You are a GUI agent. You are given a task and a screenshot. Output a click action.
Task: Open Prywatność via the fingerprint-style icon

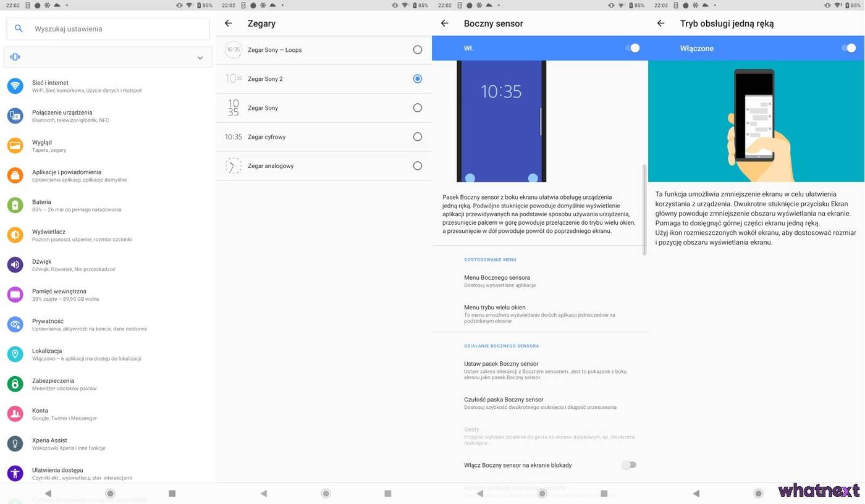point(15,324)
